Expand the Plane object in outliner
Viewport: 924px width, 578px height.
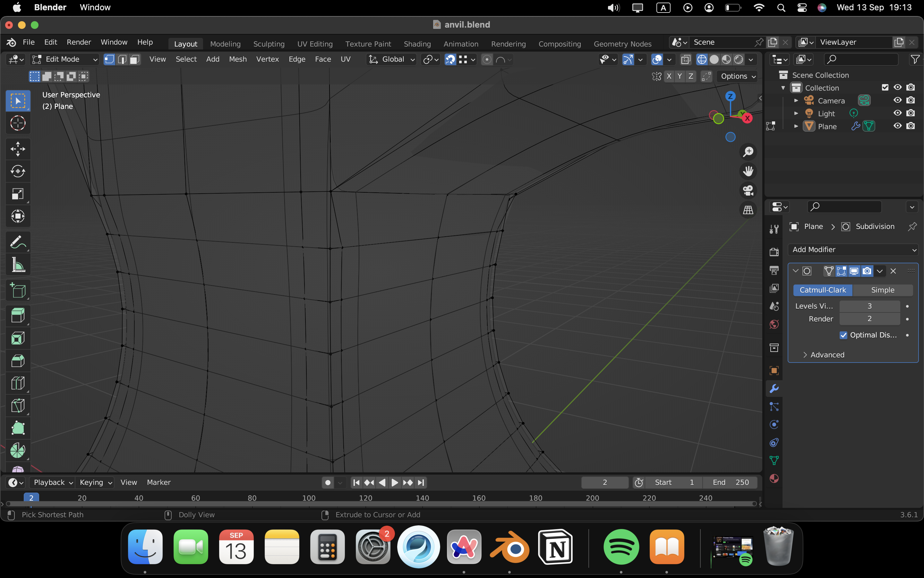pyautogui.click(x=796, y=126)
